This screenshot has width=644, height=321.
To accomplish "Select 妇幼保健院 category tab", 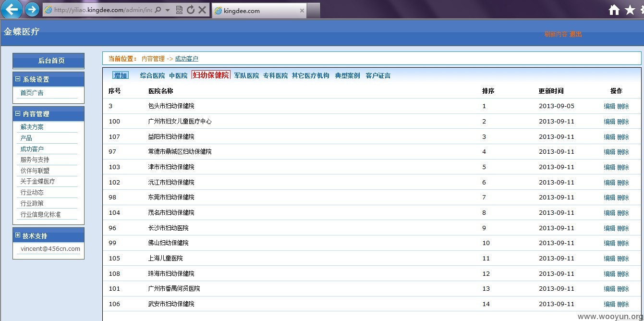I will pyautogui.click(x=211, y=75).
